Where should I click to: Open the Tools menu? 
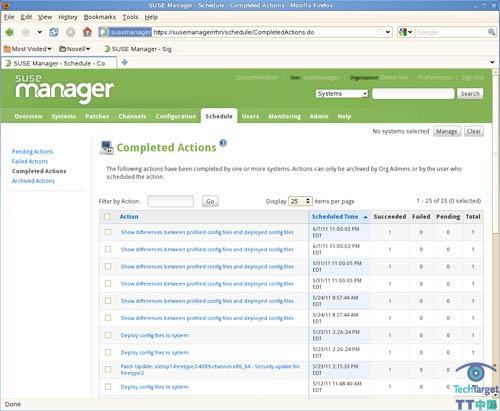coord(130,17)
